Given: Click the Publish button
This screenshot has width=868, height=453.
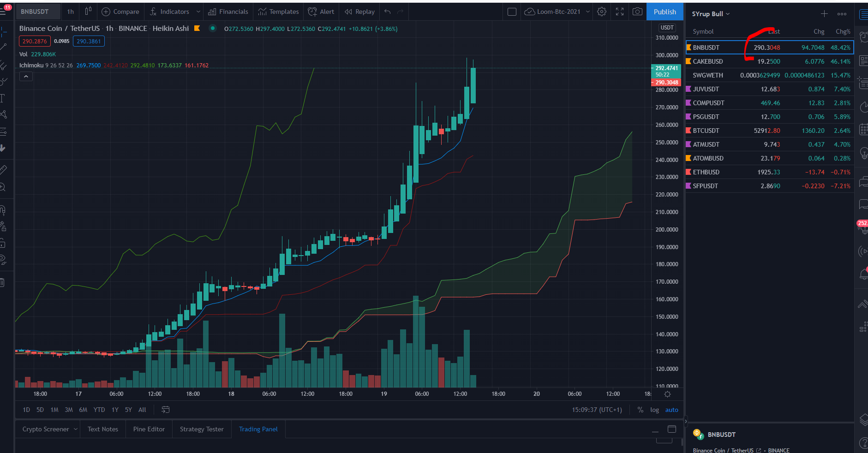Looking at the screenshot, I should [665, 12].
